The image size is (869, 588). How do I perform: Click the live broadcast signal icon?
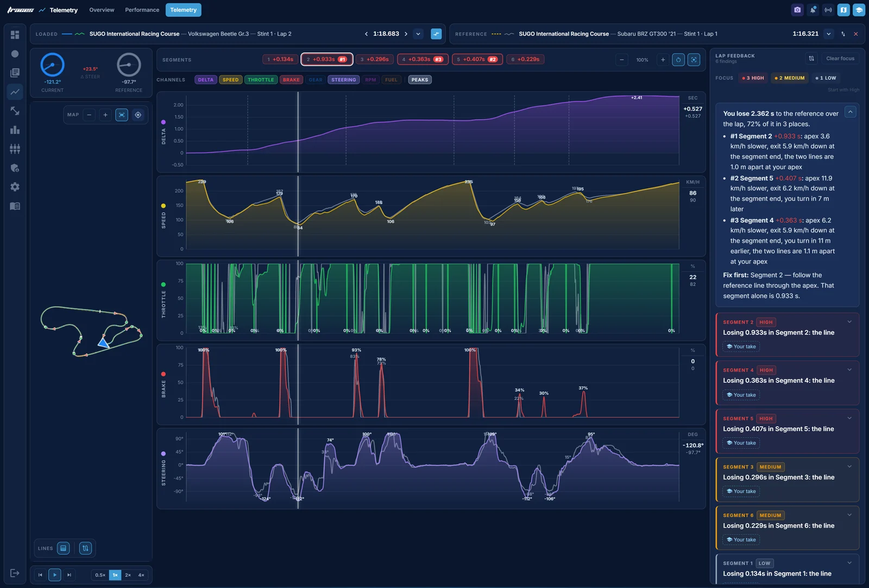(x=828, y=10)
